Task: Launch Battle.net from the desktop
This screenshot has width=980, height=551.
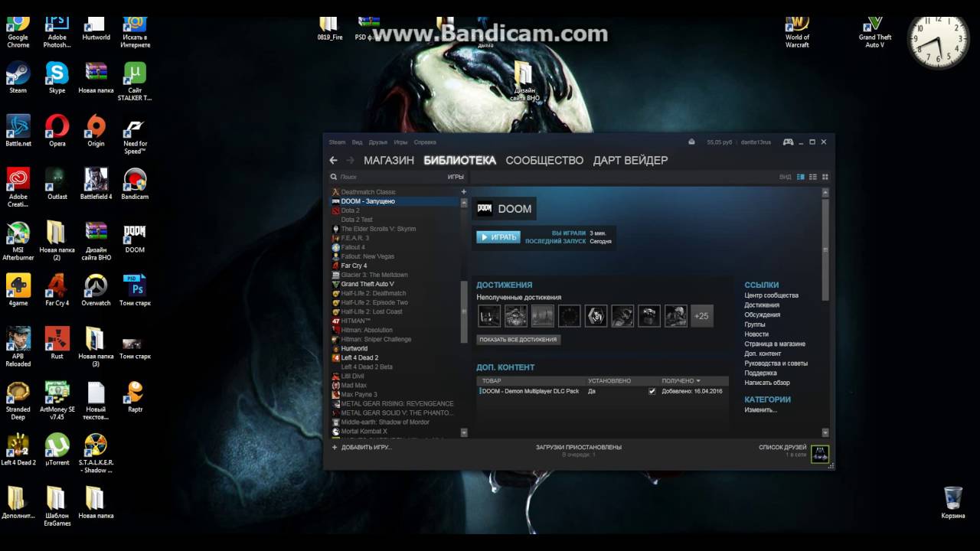Action: point(18,131)
